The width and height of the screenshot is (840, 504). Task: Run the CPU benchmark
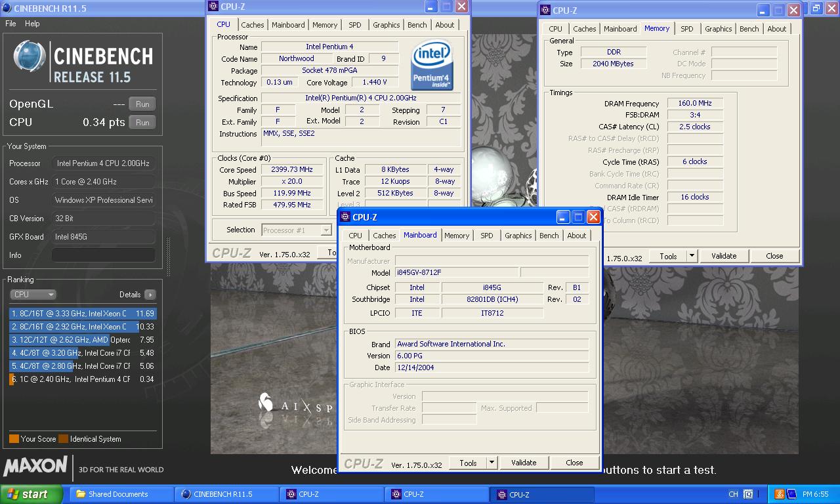(x=142, y=122)
